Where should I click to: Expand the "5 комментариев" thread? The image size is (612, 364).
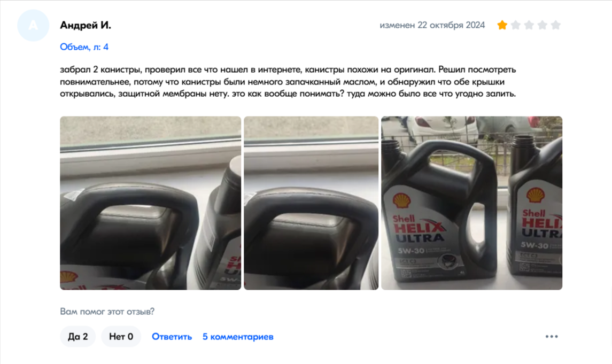(x=238, y=336)
